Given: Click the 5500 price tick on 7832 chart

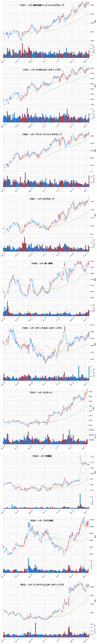Looking at the screenshot, I should coord(92,587).
